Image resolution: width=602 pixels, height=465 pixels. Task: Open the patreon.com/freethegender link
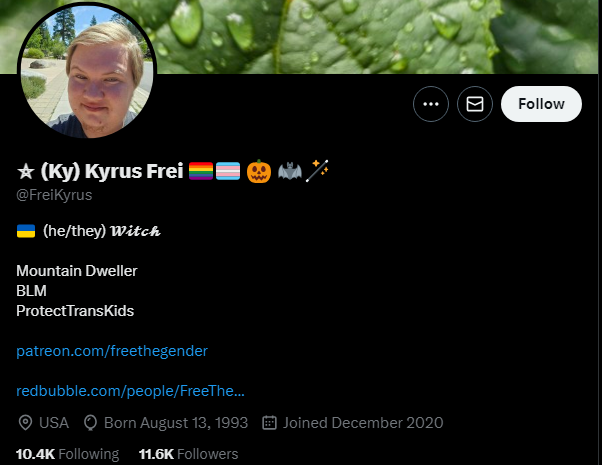coord(112,351)
